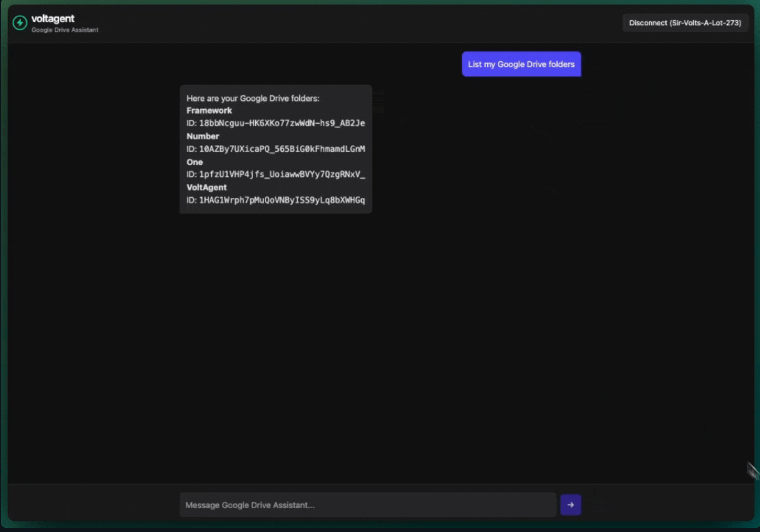
Task: Click the VoltAgent lightning bolt logo
Action: (x=20, y=23)
